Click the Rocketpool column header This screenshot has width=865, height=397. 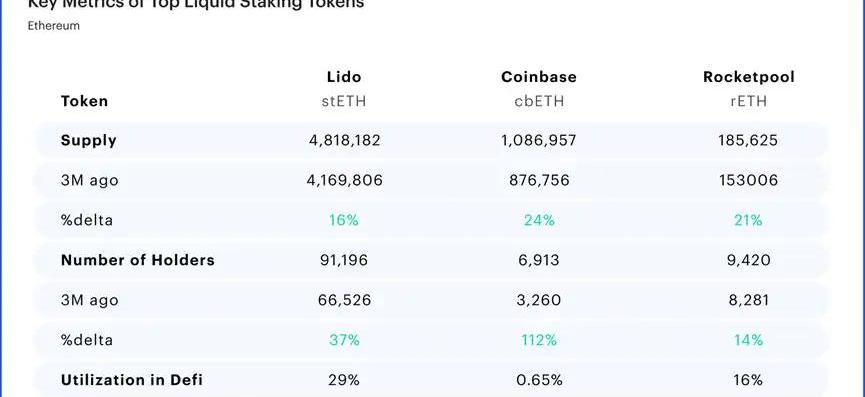point(749,77)
